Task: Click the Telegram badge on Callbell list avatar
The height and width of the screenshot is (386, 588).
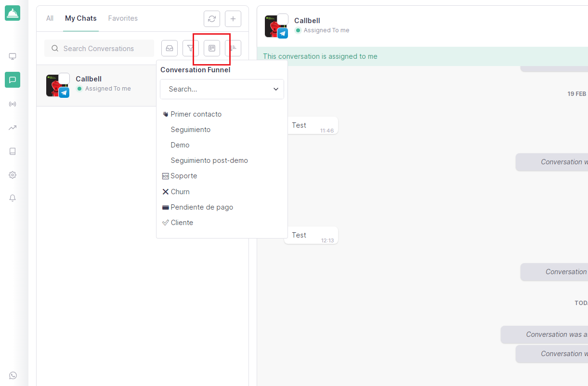Action: click(x=64, y=93)
